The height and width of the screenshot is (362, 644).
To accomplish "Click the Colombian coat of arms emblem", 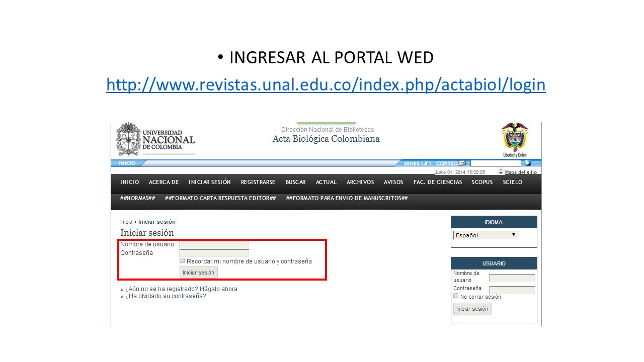I will click(515, 140).
